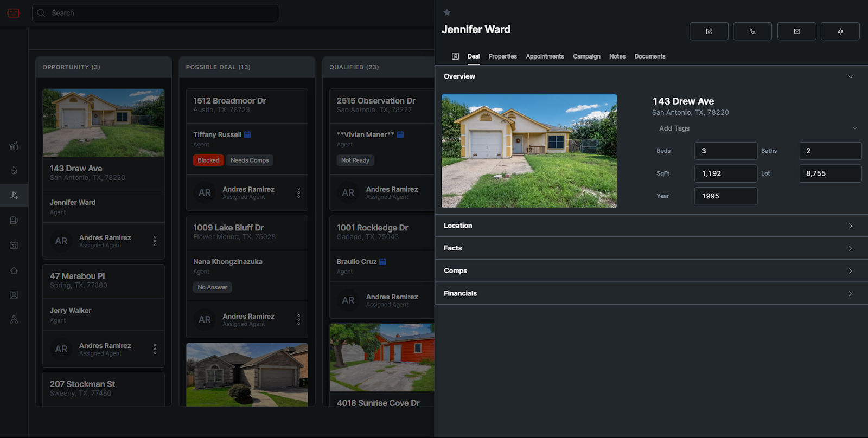The image size is (868, 438).
Task: Switch to the Documents tab
Action: coord(649,56)
